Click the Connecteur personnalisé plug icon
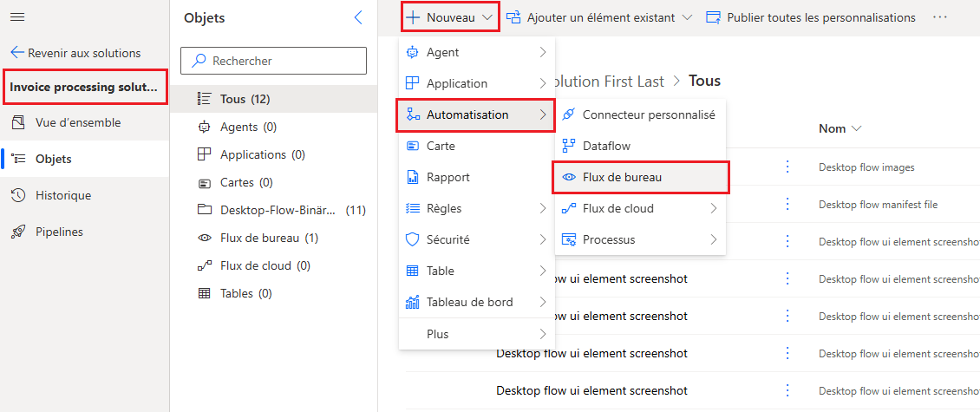 click(569, 114)
